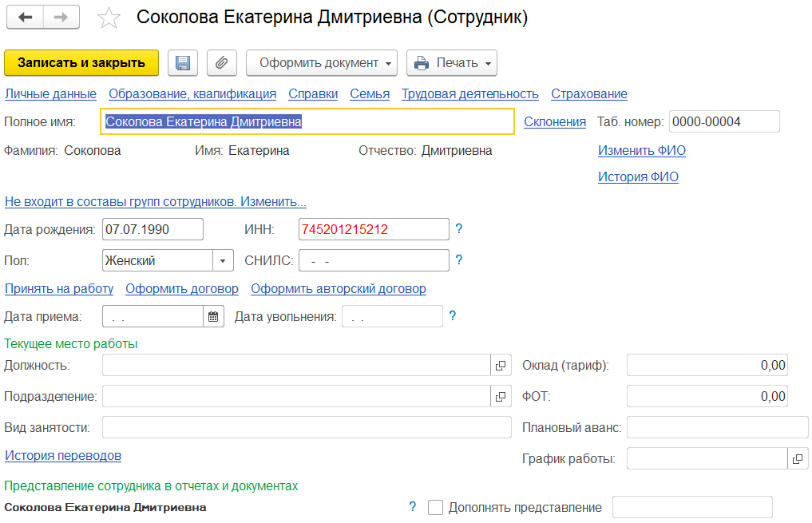Open the История переводов link
The image size is (812, 523).
point(63,456)
